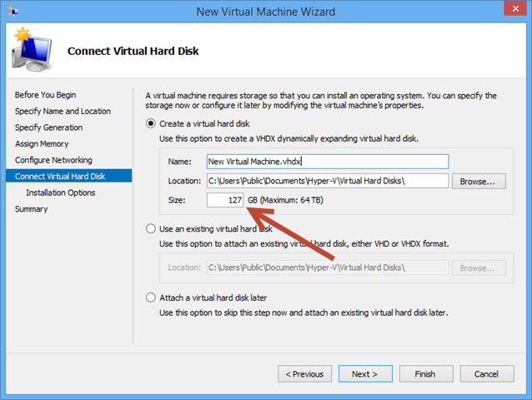Select Connect Virtual Hard Disk step
532x400 pixels.
[60, 176]
